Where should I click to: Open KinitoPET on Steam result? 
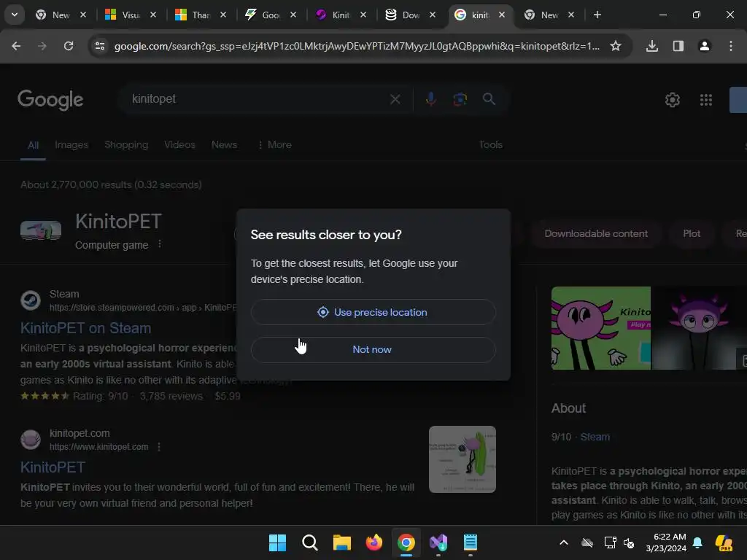[86, 328]
